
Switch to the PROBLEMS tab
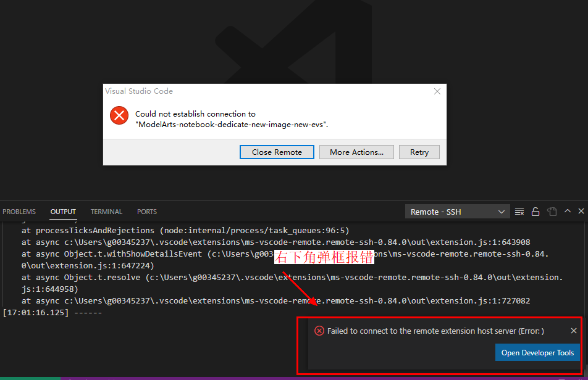tap(19, 212)
